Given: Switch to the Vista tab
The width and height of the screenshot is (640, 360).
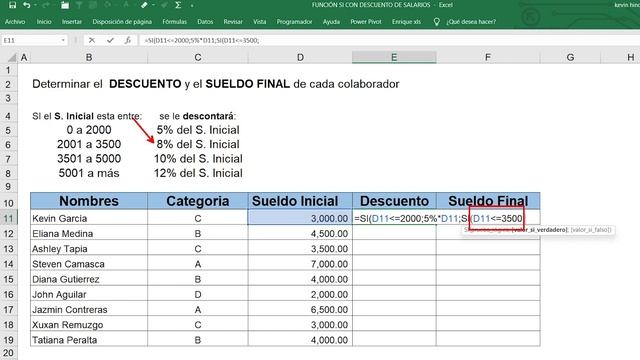Looking at the screenshot, I should [x=260, y=22].
